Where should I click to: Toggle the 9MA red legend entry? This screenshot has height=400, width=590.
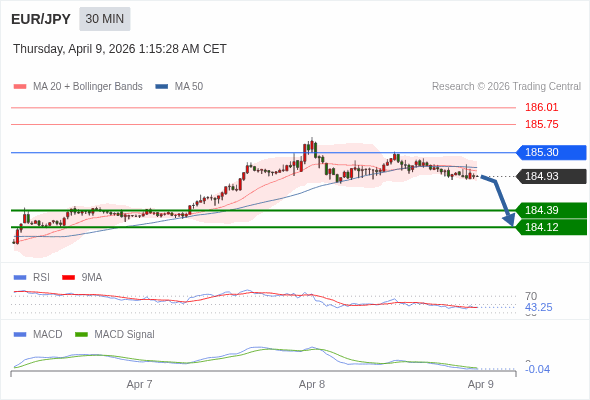[x=82, y=277]
